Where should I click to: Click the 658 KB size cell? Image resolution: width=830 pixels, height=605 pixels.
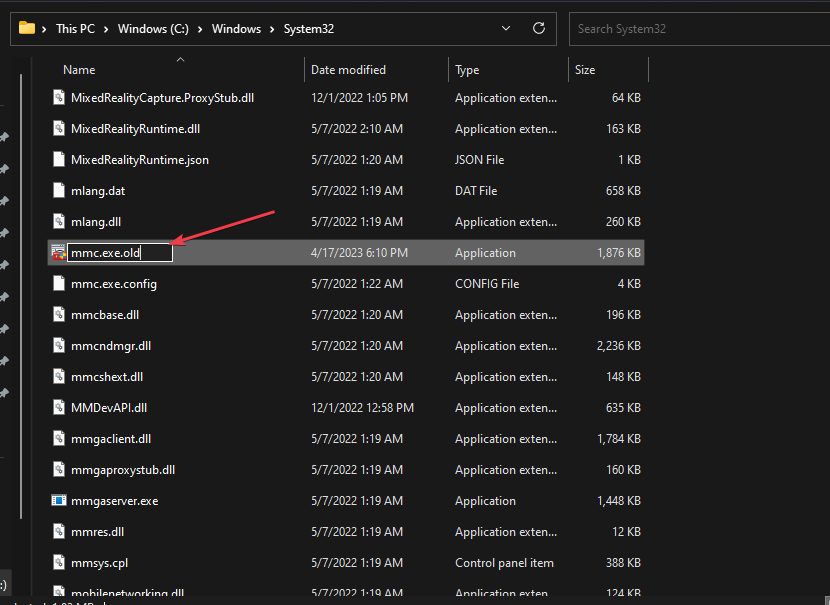point(623,191)
